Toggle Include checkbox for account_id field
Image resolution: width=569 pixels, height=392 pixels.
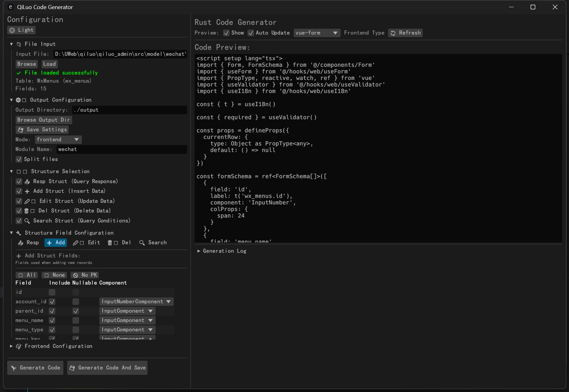52,302
